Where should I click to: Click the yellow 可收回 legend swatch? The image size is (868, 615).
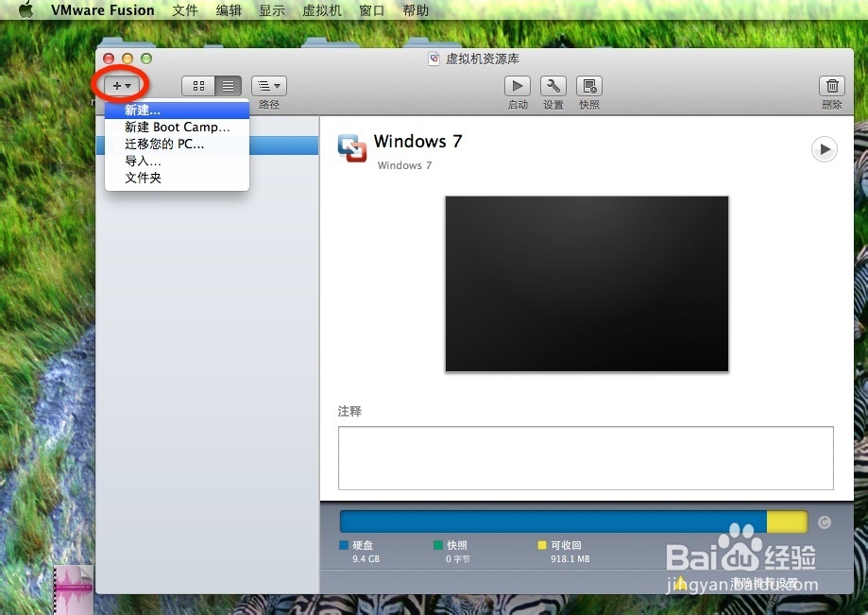coord(542,545)
